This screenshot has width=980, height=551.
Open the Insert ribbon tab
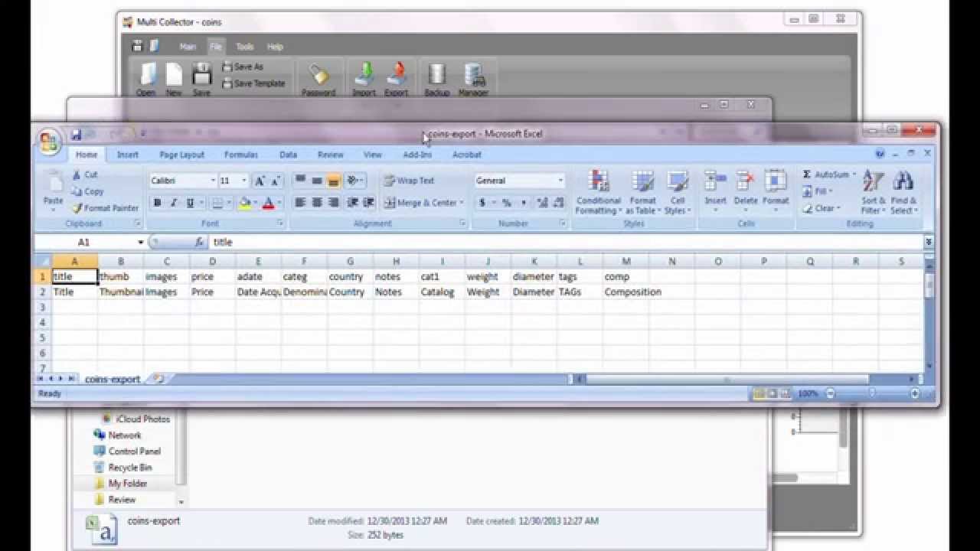click(x=128, y=155)
